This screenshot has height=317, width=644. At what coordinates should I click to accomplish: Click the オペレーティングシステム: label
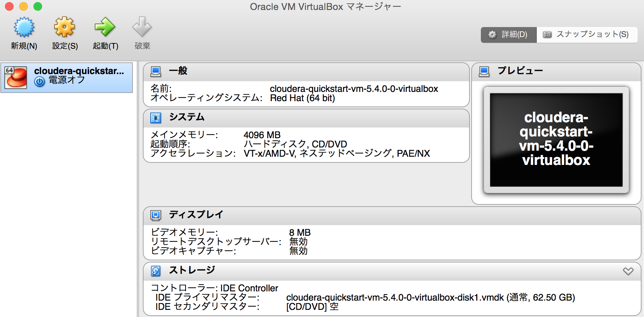pyautogui.click(x=207, y=98)
